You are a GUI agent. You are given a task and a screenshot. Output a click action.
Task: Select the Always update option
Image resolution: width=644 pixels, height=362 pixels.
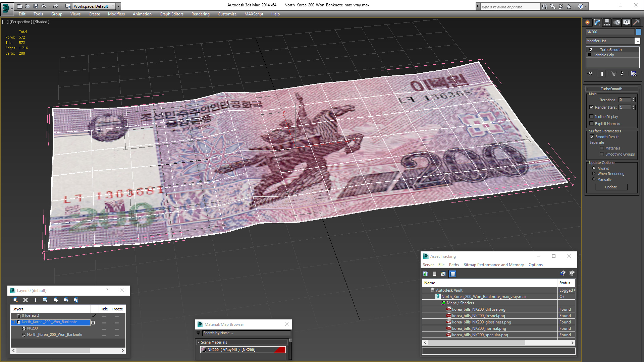coord(594,168)
